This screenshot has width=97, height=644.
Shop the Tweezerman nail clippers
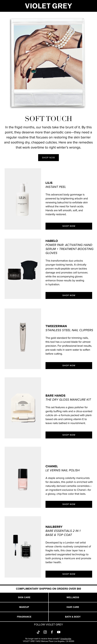coord(69,365)
